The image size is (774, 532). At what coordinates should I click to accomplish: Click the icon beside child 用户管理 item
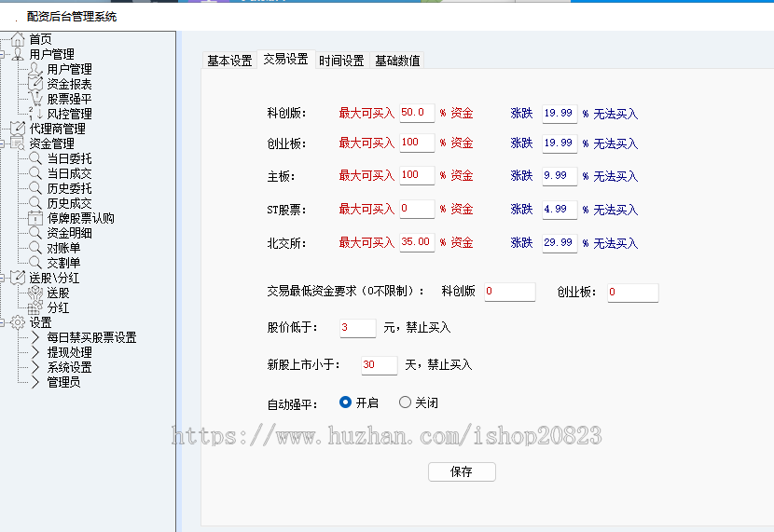35,69
